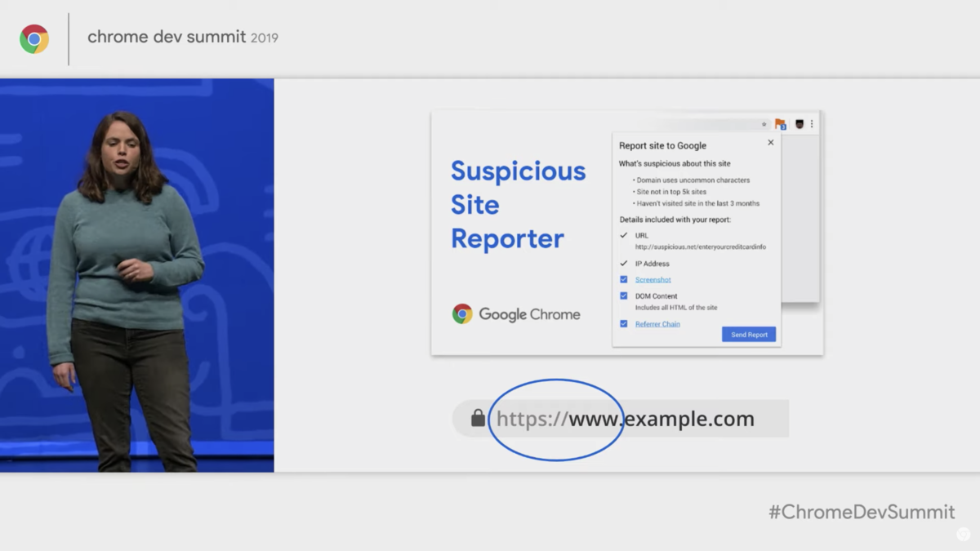The image size is (980, 551).
Task: Click the profile avatar icon in the toolbar
Action: click(800, 124)
